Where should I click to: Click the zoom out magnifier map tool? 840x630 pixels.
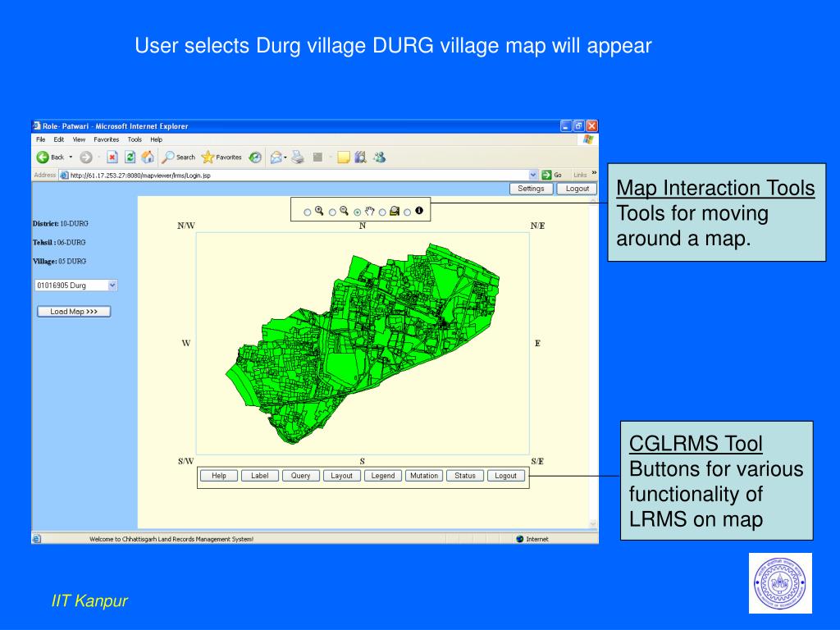click(x=344, y=211)
